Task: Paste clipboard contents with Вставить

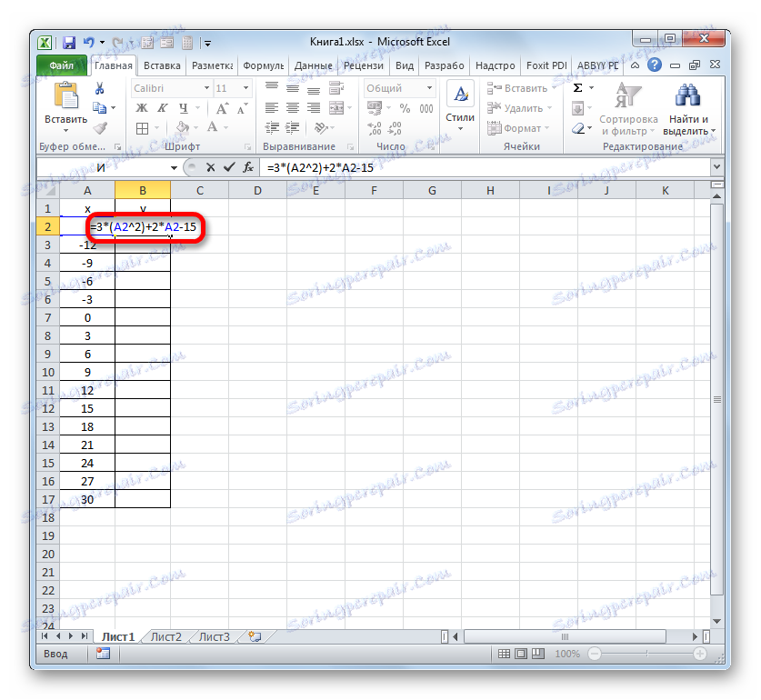Action: 66,106
